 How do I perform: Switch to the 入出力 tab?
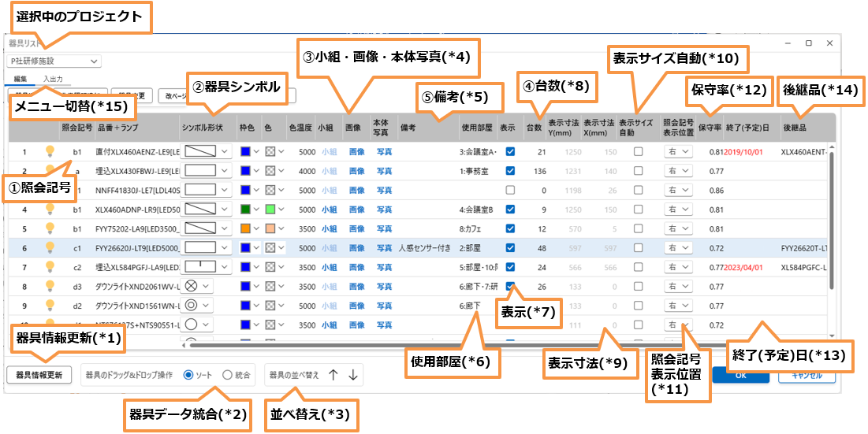point(55,79)
